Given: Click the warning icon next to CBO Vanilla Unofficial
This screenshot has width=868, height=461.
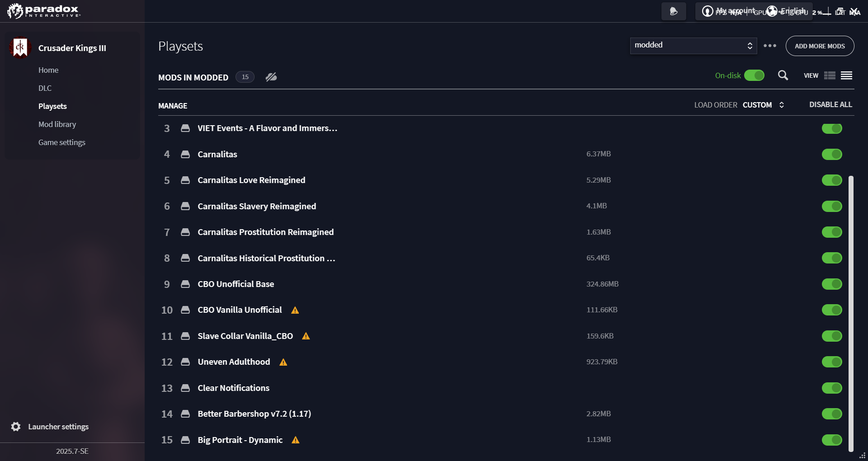Looking at the screenshot, I should tap(295, 310).
